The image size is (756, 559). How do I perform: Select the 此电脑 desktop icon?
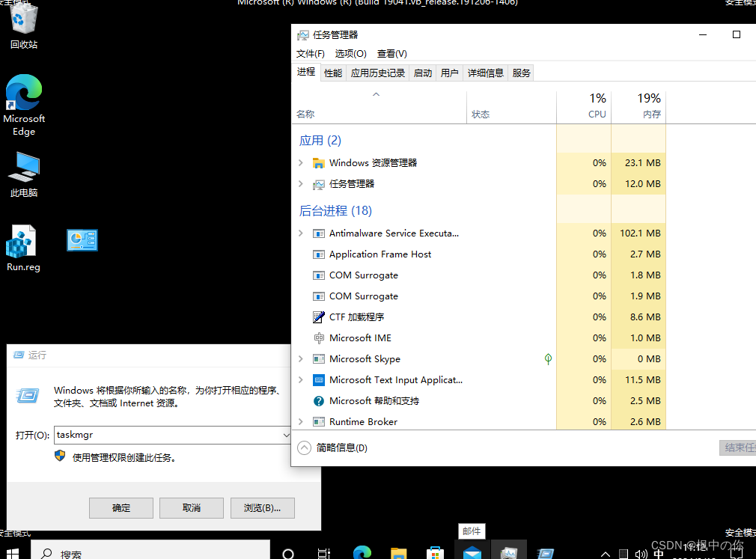pyautogui.click(x=24, y=174)
